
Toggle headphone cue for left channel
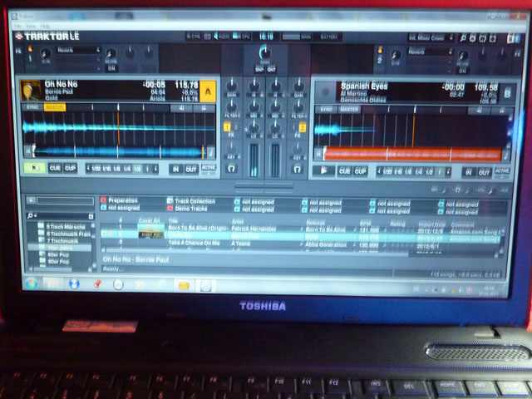[x=231, y=168]
